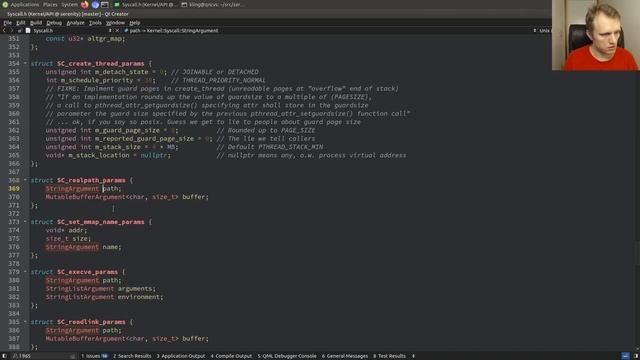Show the Compile Output pane
The image size is (640, 360).
[231, 356]
